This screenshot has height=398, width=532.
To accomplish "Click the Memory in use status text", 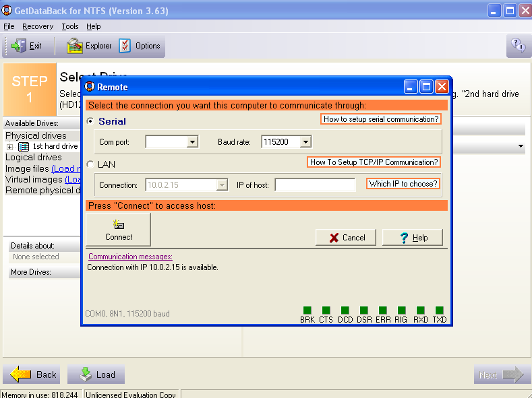I will pos(40,395).
